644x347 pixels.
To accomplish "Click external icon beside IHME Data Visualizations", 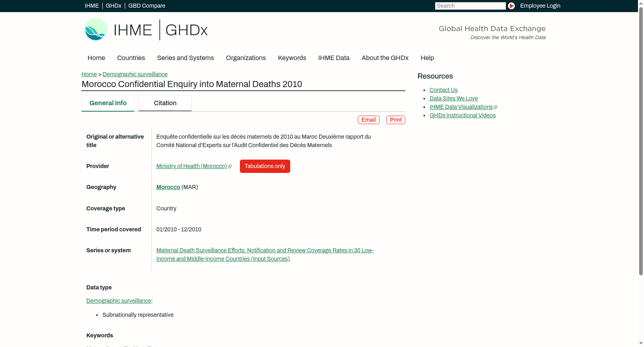I will click(x=495, y=107).
